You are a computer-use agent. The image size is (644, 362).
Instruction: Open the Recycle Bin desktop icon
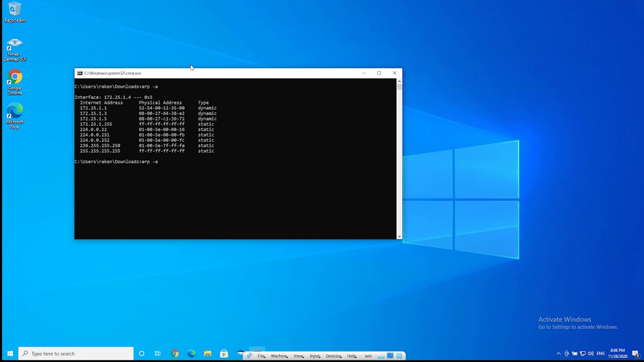coord(15,13)
